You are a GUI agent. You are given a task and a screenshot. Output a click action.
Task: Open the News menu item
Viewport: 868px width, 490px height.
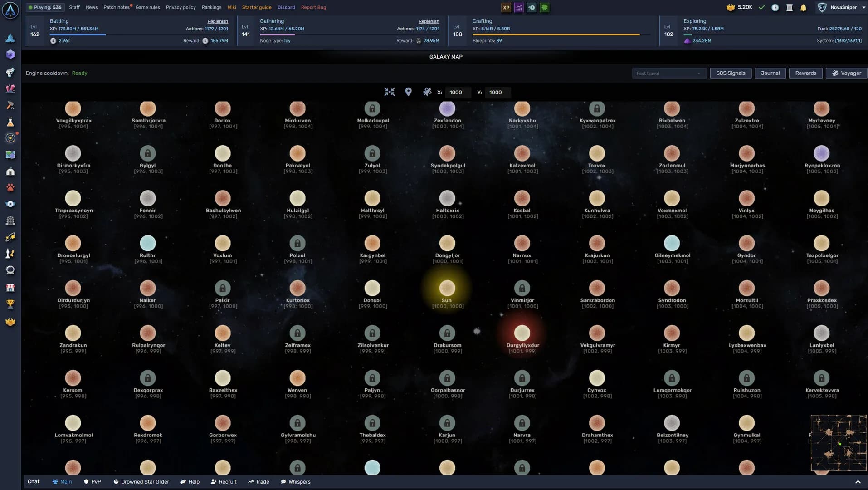tap(92, 7)
